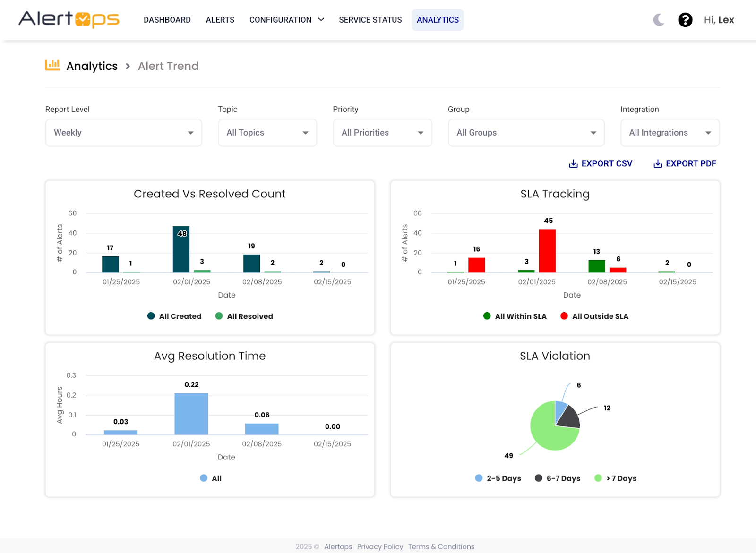Open the help question mark icon

click(x=685, y=20)
